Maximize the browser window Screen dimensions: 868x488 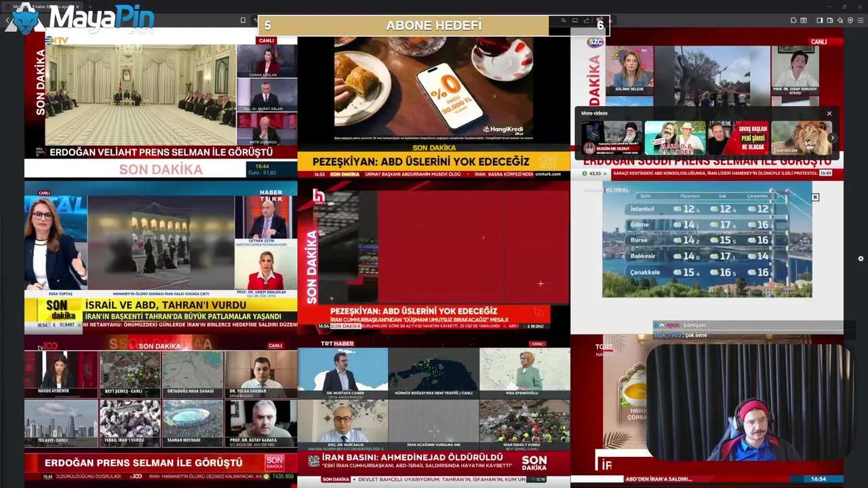(x=844, y=6)
